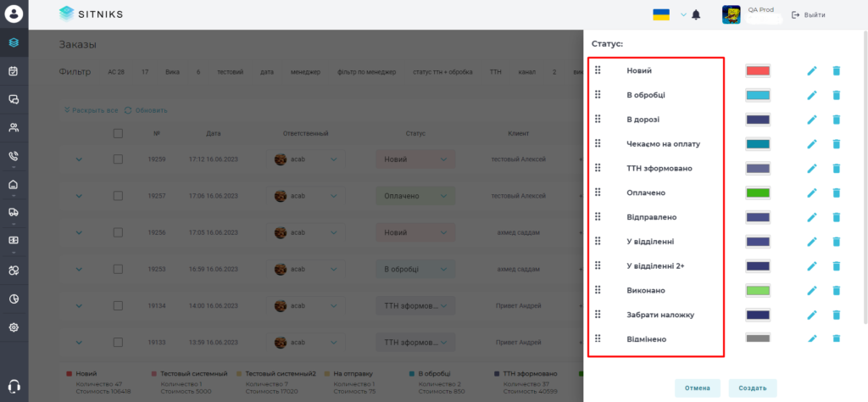
Task: Tick the checkbox for order 19257
Action: pyautogui.click(x=118, y=195)
